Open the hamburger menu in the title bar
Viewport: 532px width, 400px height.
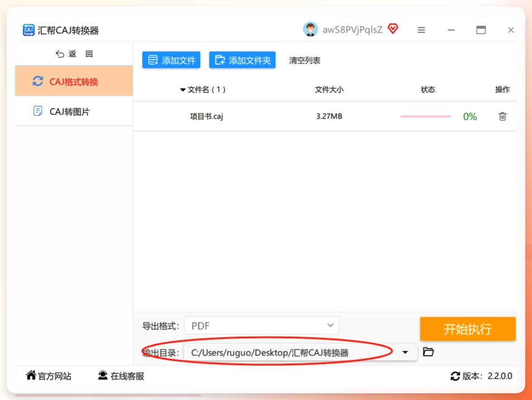(421, 30)
